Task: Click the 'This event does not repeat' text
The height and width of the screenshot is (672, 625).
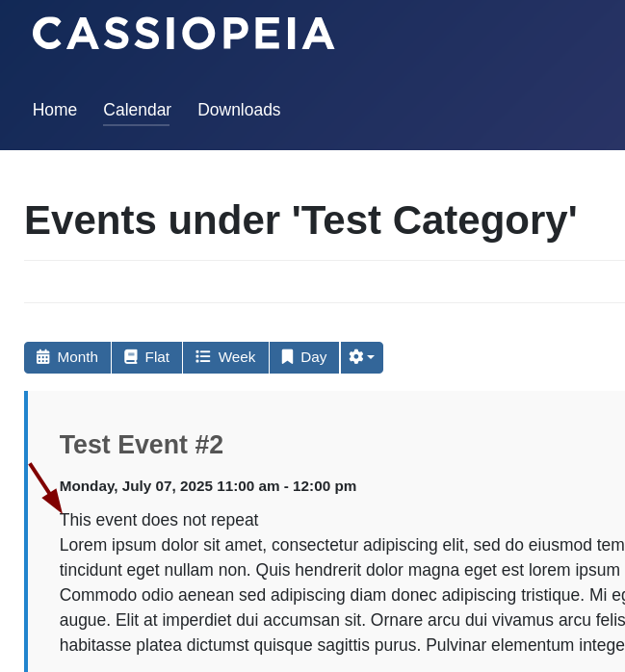Action: click(159, 520)
